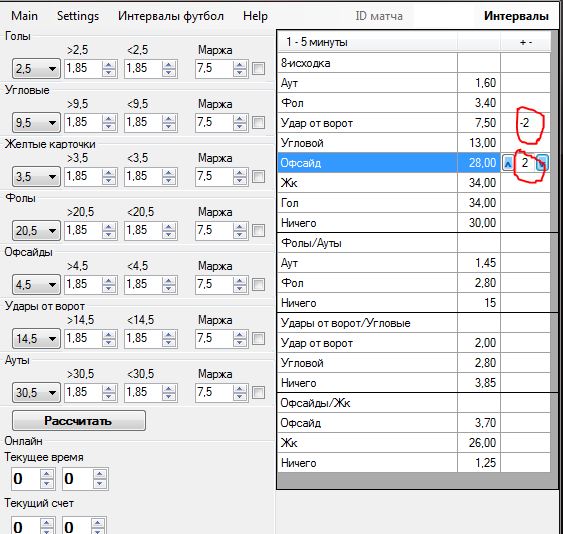Adjust the Угловые >9,5 odds spinner
The width and height of the screenshot is (563, 534).
click(x=109, y=122)
